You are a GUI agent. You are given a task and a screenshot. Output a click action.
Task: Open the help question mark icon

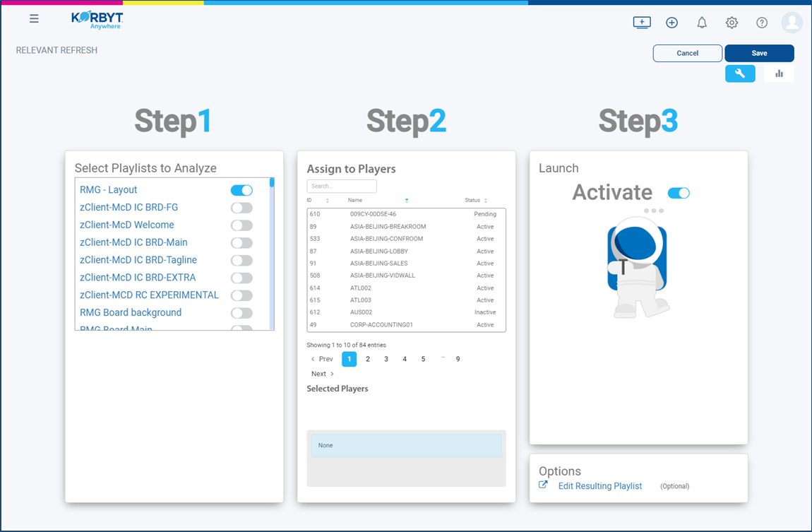click(x=762, y=23)
